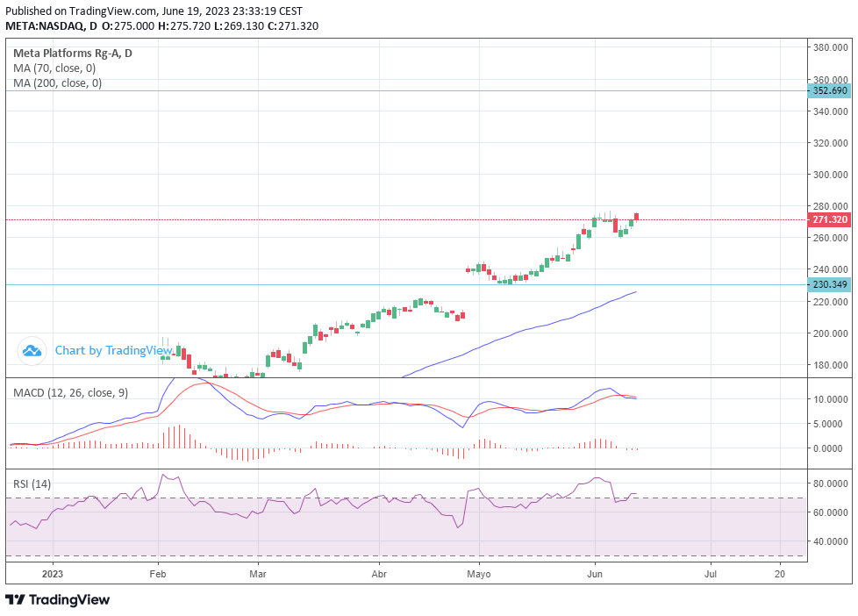Click the META:NASDAQ symbol in header
Viewport: 858px width, 616px height.
tap(45, 26)
